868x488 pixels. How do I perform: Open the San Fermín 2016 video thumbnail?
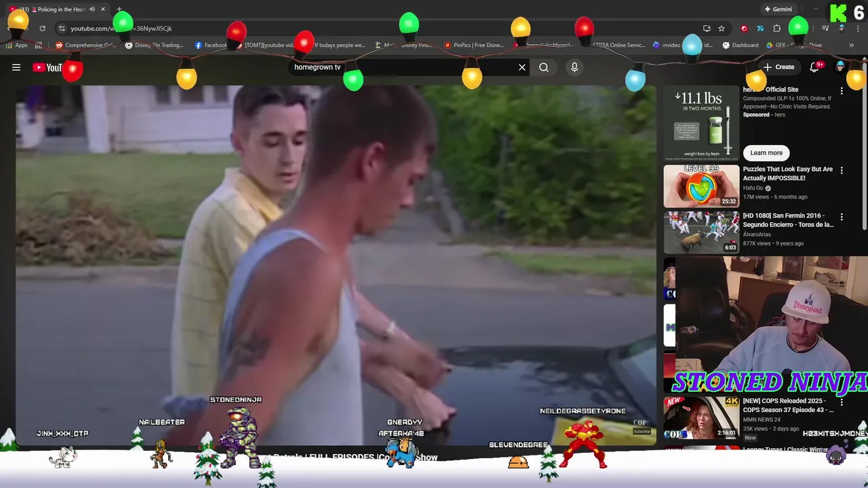(x=701, y=232)
